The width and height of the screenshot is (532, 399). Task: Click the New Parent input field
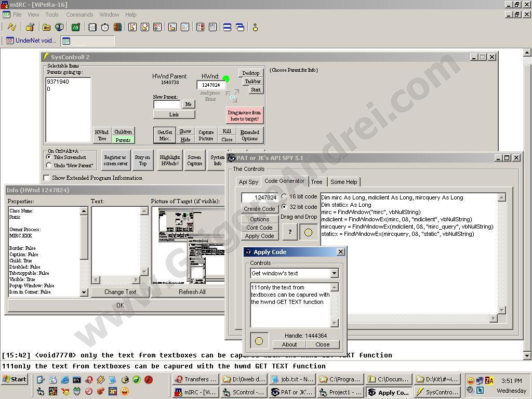pos(167,104)
